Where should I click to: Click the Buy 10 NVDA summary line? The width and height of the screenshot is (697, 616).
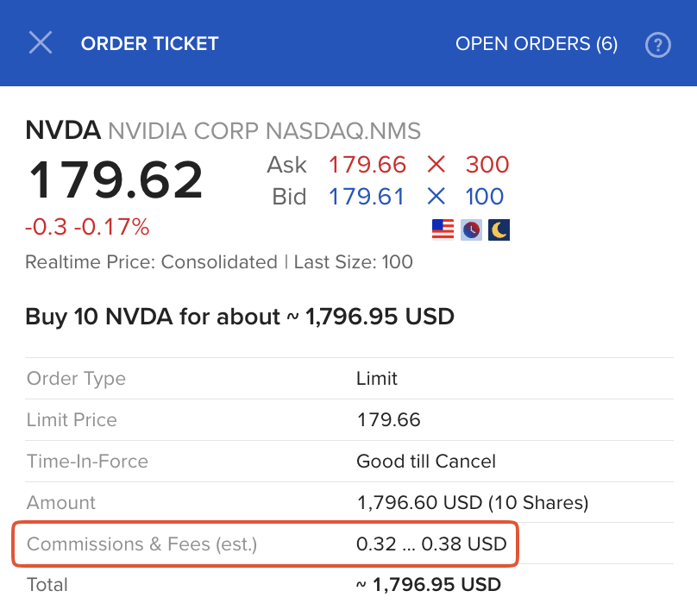pyautogui.click(x=240, y=317)
